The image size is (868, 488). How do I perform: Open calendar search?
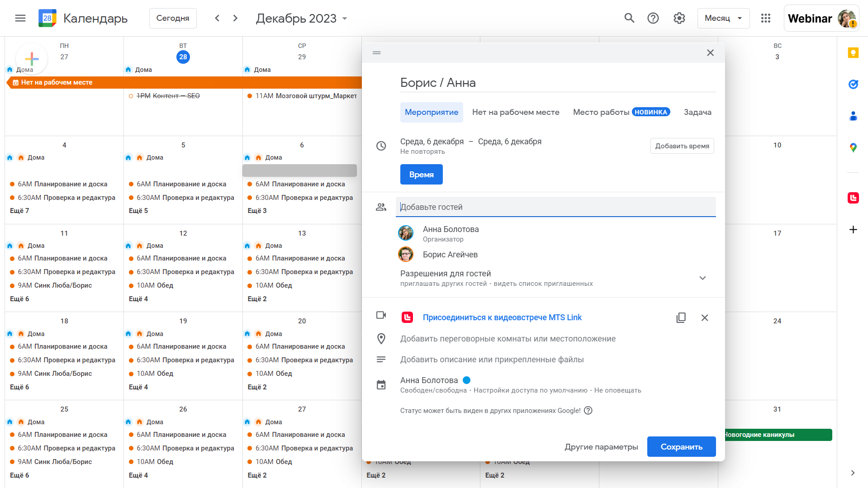click(x=629, y=18)
